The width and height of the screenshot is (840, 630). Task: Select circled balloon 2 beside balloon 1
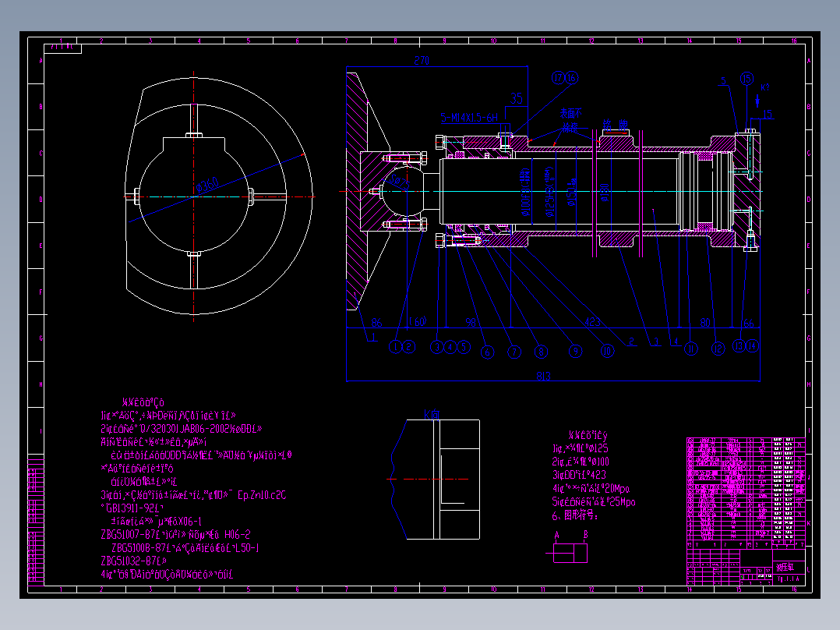tap(409, 347)
